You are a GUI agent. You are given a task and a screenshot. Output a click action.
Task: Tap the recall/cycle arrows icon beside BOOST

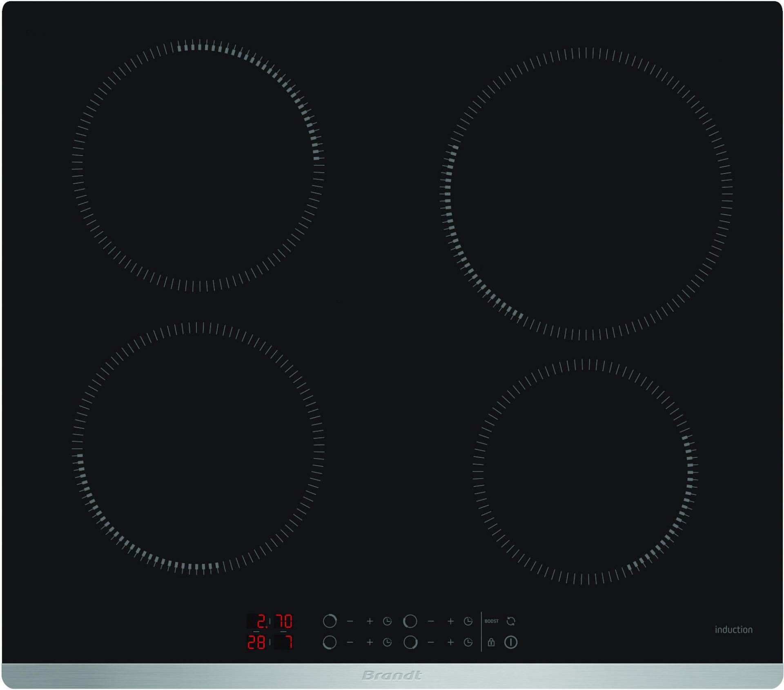click(511, 621)
